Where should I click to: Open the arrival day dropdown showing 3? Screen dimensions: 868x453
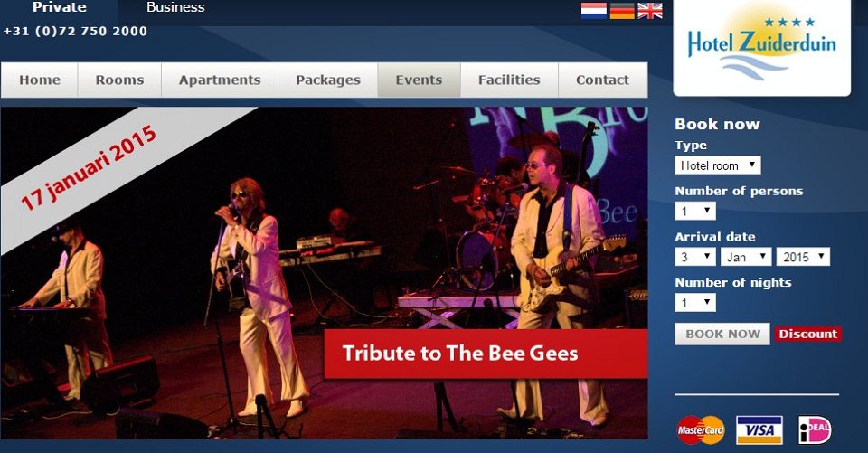tap(695, 257)
